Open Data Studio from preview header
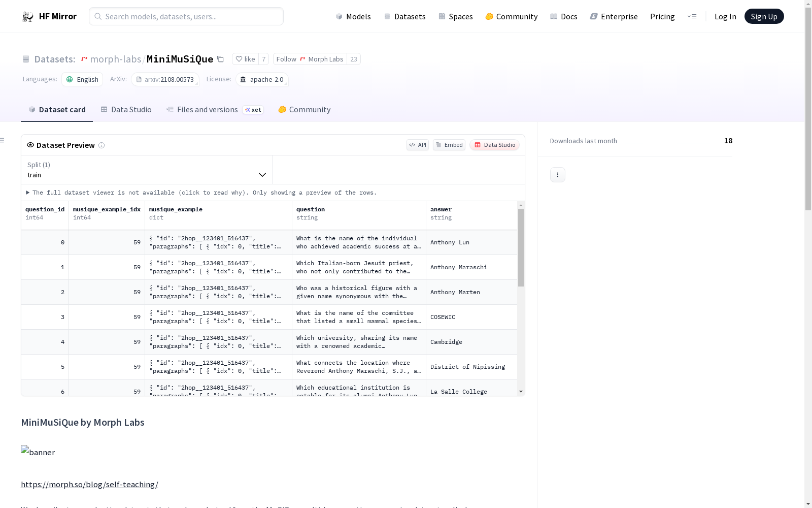Image resolution: width=812 pixels, height=508 pixels. pyautogui.click(x=494, y=145)
